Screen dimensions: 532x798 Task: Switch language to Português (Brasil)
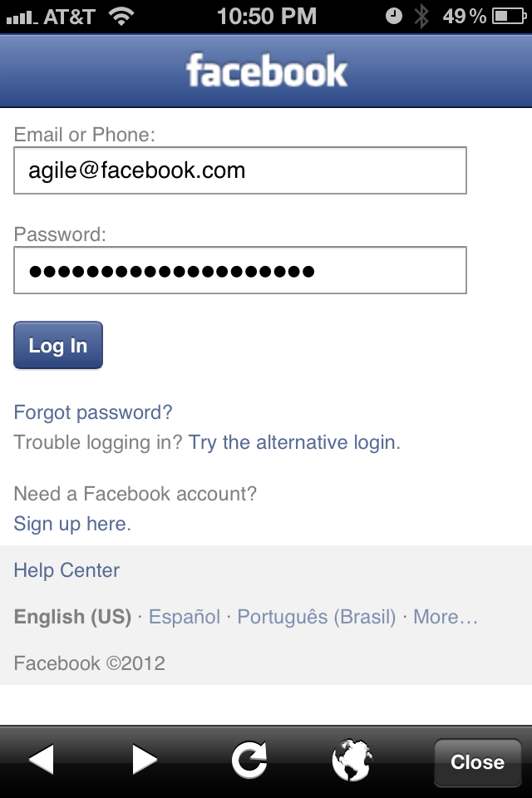pyautogui.click(x=317, y=617)
